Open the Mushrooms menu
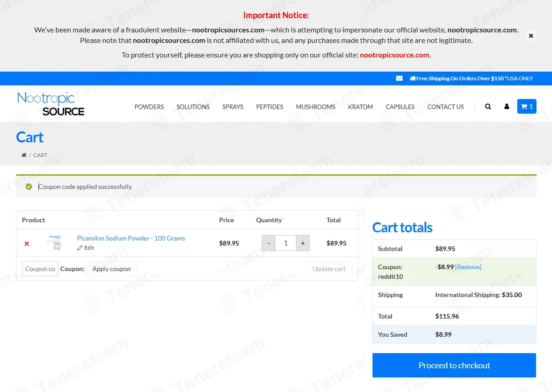The height and width of the screenshot is (392, 552). tap(315, 107)
